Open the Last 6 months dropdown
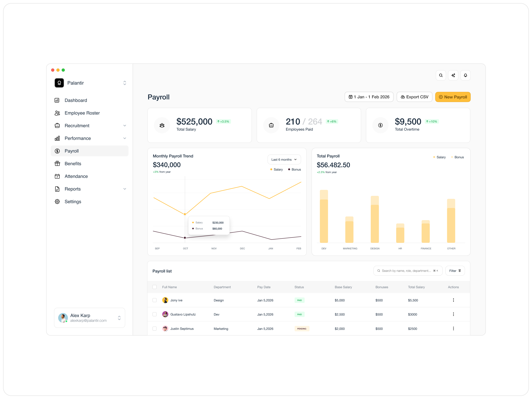Image resolution: width=532 pixels, height=399 pixels. click(284, 159)
